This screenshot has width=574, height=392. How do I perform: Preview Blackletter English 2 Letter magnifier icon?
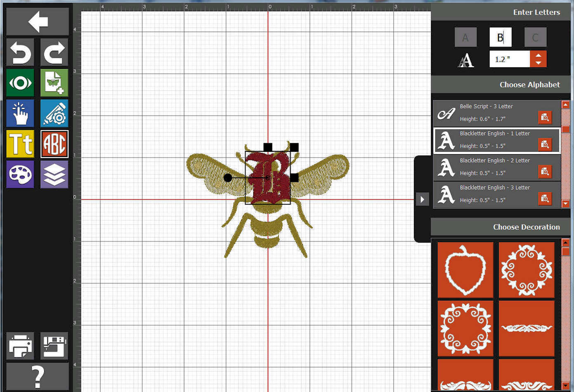tap(545, 172)
